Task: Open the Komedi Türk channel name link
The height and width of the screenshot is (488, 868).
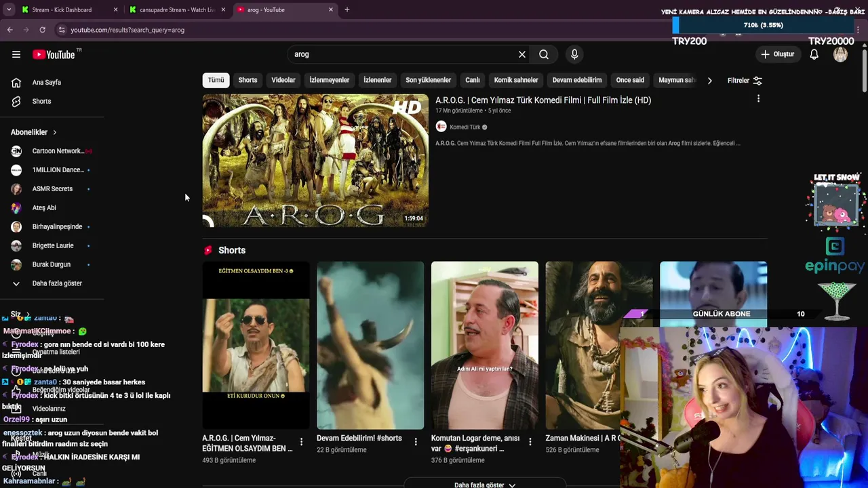Action: (465, 127)
